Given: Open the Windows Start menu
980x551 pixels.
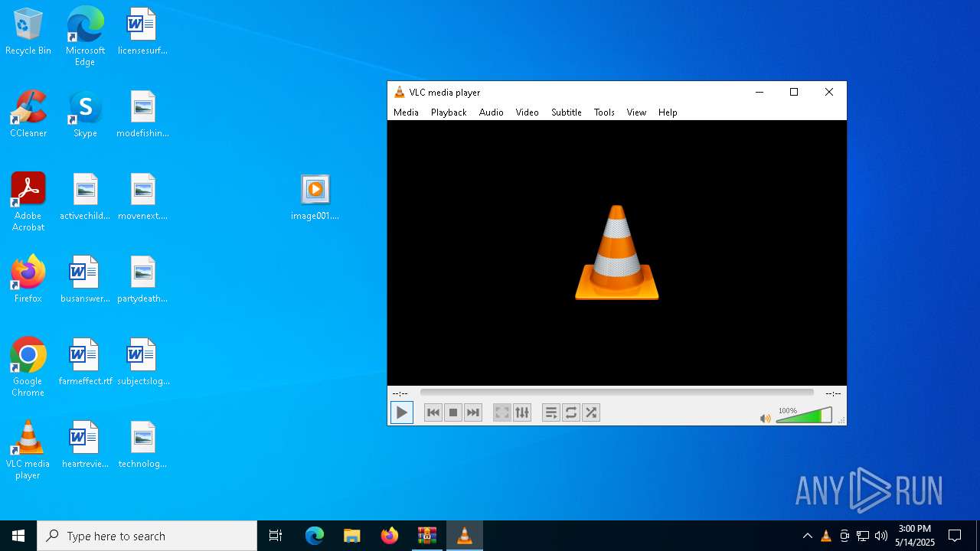Looking at the screenshot, I should [x=18, y=536].
